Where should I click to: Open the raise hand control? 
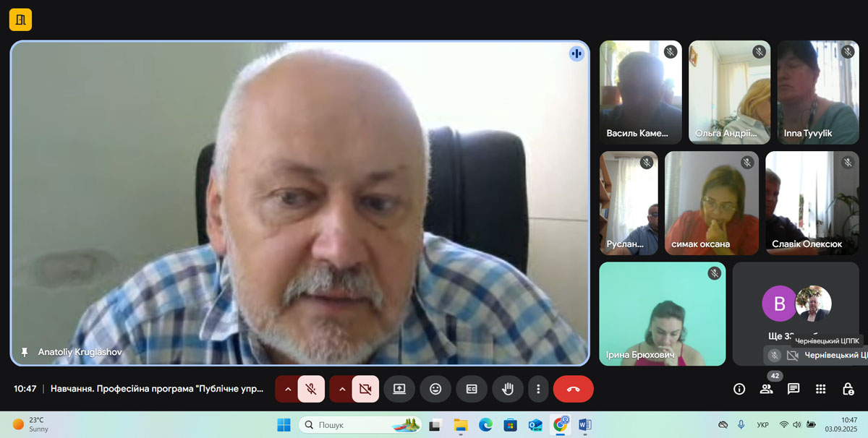pos(508,389)
